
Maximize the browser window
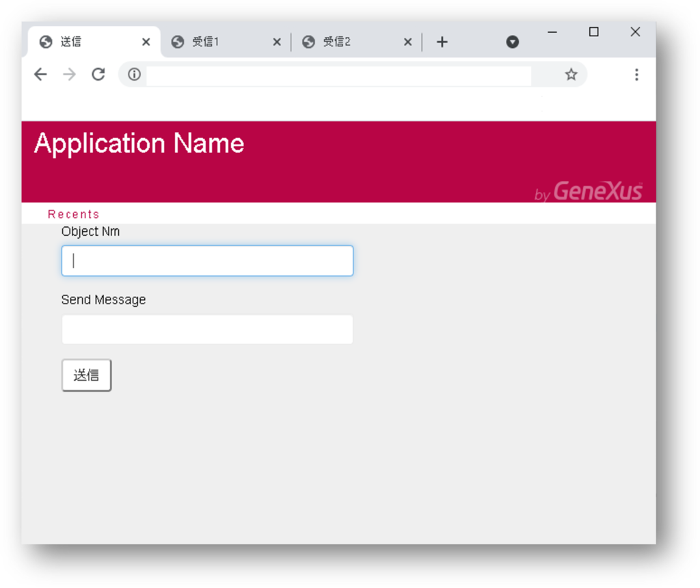click(594, 32)
